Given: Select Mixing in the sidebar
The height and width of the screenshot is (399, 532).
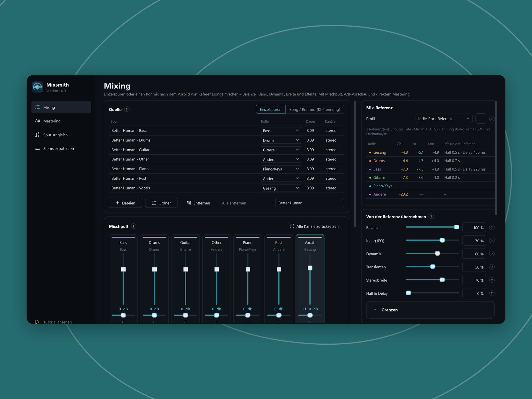Looking at the screenshot, I should pyautogui.click(x=61, y=107).
